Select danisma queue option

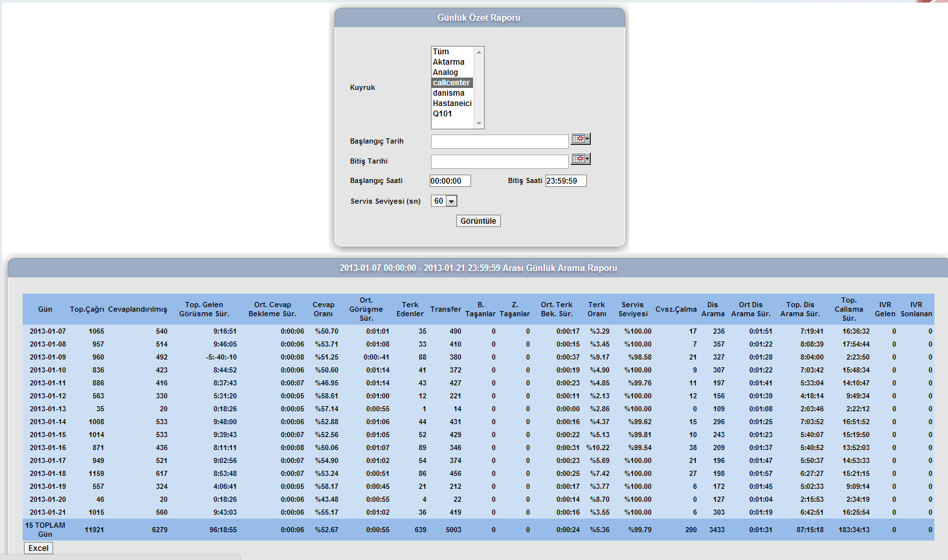tap(452, 93)
